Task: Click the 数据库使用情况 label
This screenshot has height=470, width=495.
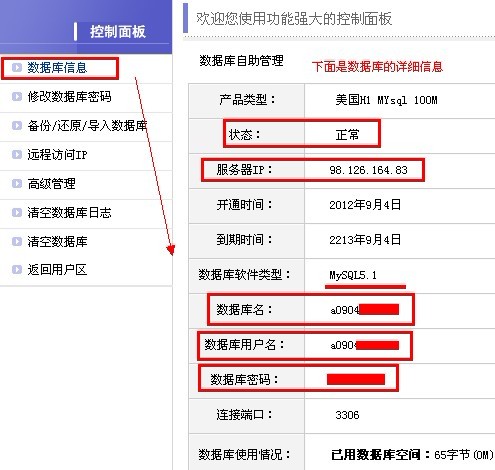Action: (244, 454)
